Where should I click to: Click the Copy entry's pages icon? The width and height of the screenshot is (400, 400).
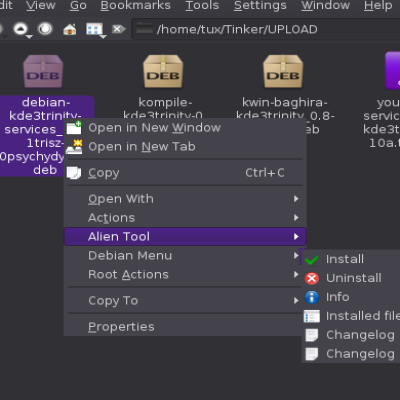(74, 173)
